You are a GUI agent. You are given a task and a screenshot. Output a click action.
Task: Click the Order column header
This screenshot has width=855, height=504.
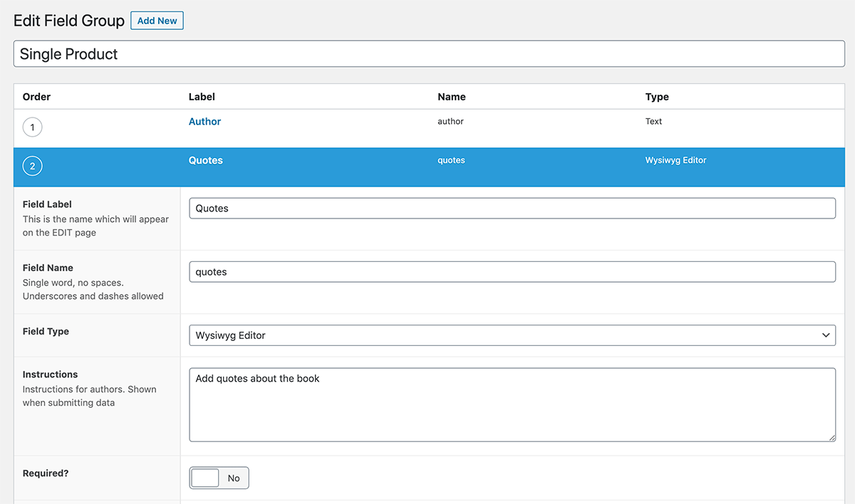(x=37, y=97)
